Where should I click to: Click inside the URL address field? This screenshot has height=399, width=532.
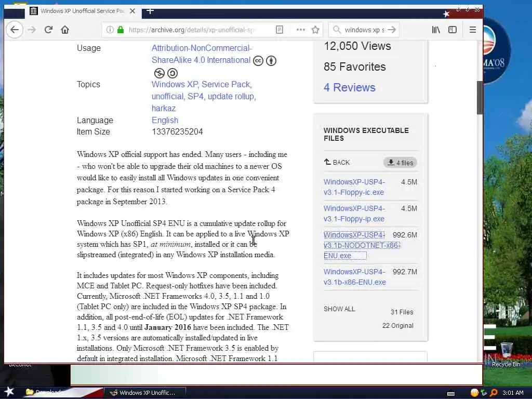point(191,30)
